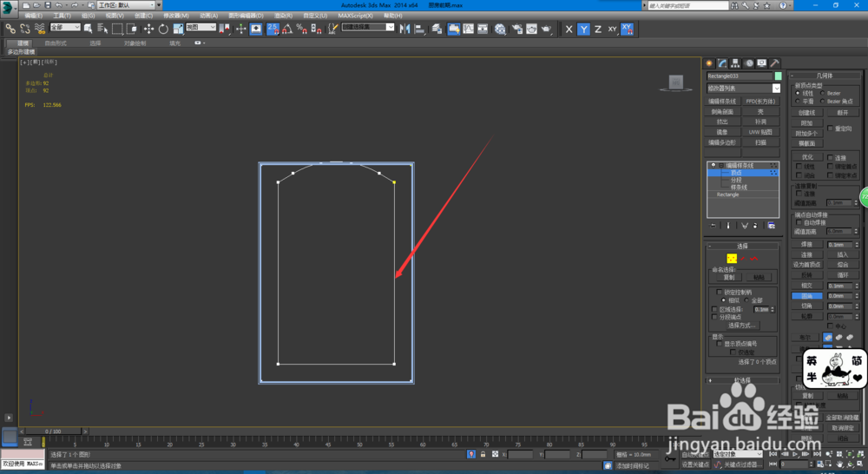Screen dimensions: 868x474
Task: Click the Unlink Selection icon
Action: tap(25, 29)
